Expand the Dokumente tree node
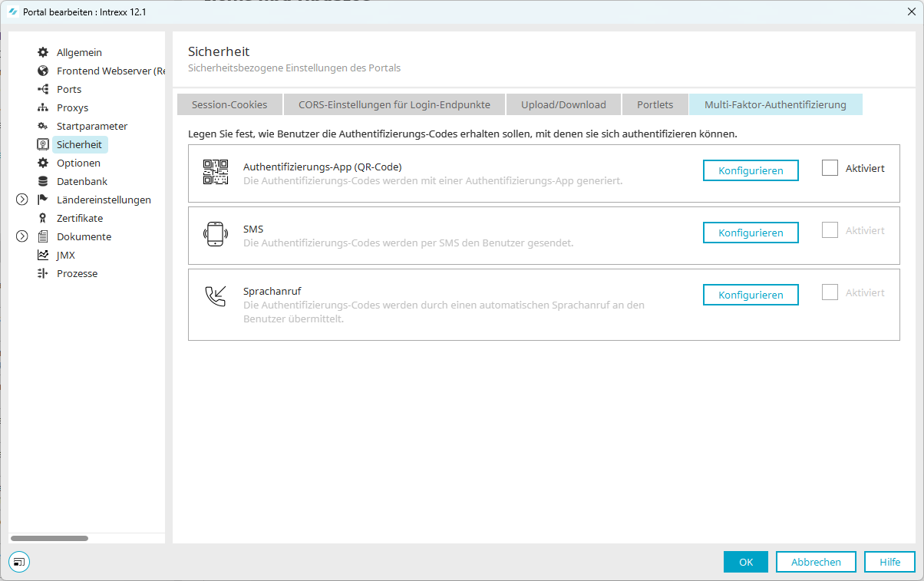924x581 pixels. (21, 236)
